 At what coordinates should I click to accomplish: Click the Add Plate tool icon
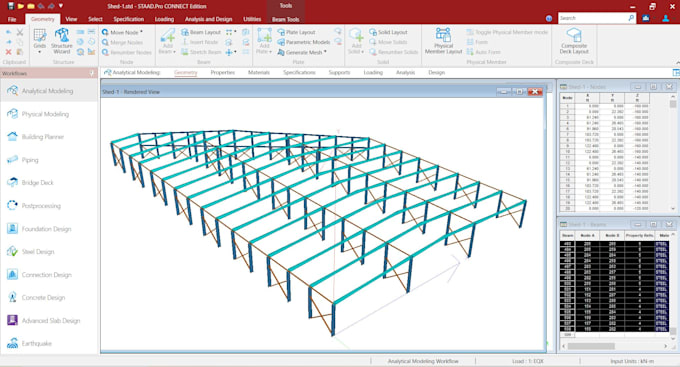[x=264, y=36]
